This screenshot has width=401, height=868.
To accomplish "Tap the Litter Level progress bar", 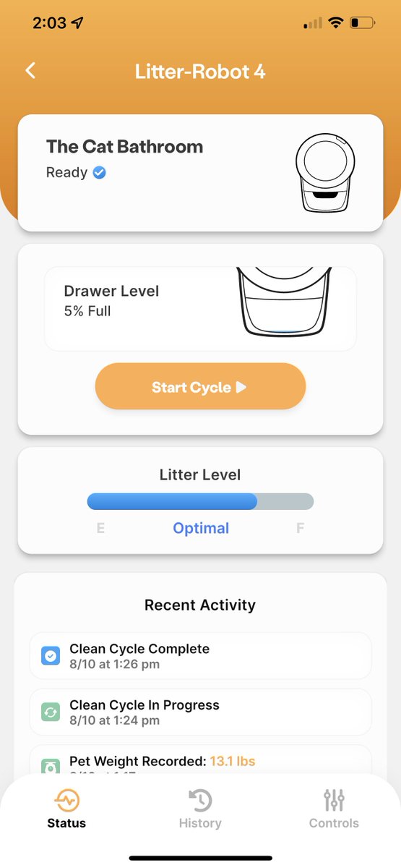I will point(200,501).
